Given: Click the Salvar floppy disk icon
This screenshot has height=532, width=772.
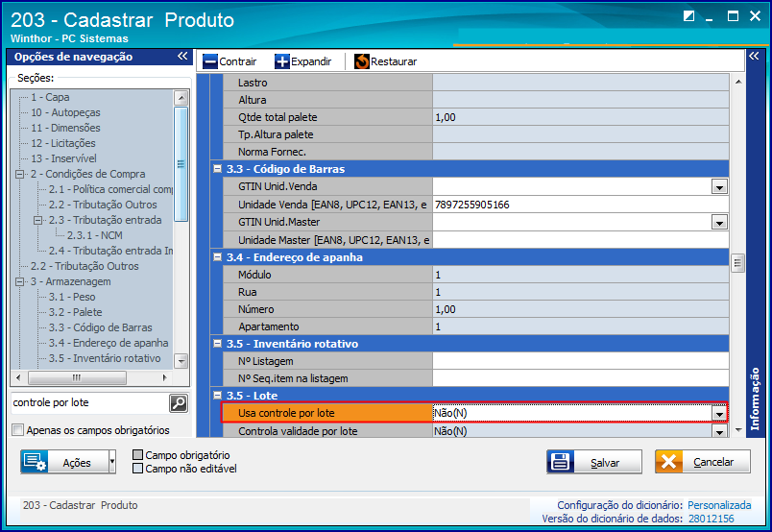Looking at the screenshot, I should [561, 462].
